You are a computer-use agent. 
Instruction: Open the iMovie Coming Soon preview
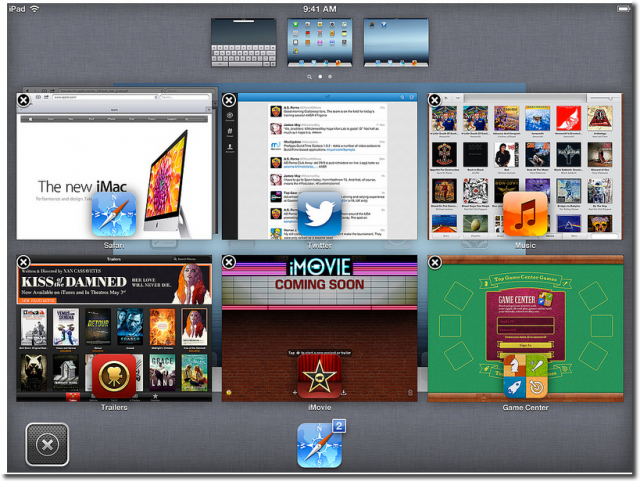click(x=320, y=328)
